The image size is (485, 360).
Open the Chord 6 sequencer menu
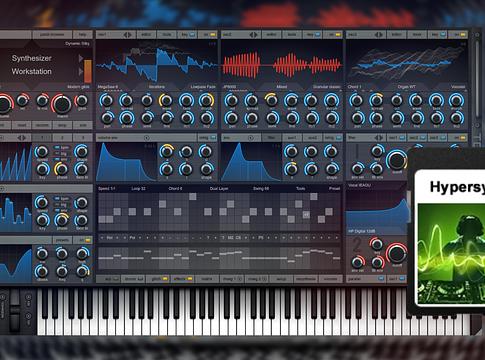click(176, 189)
